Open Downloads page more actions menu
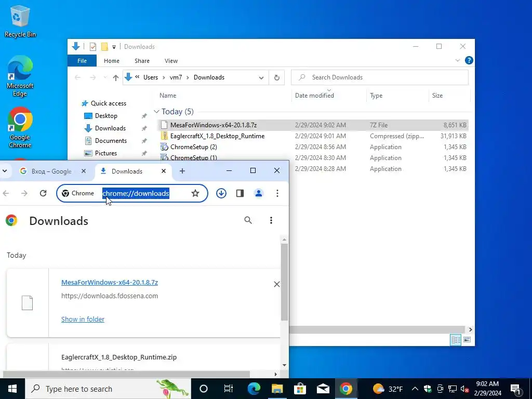 [271, 220]
